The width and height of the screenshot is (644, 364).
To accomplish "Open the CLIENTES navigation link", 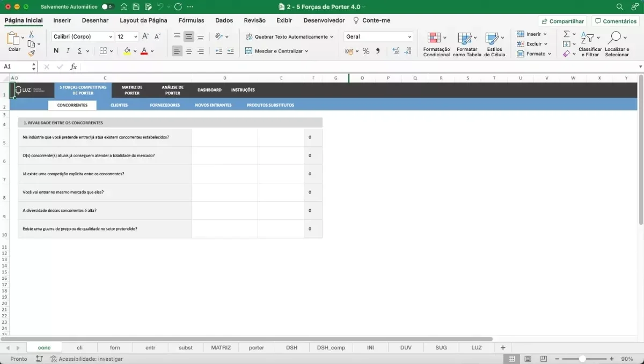I will pyautogui.click(x=119, y=105).
